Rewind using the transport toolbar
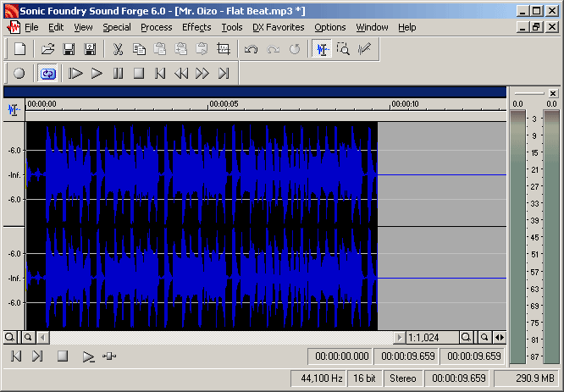The width and height of the screenshot is (564, 392). [x=181, y=74]
